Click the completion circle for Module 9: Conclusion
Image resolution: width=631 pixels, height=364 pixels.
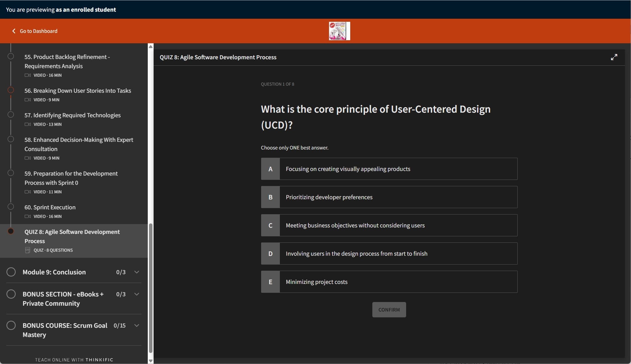[x=11, y=272]
